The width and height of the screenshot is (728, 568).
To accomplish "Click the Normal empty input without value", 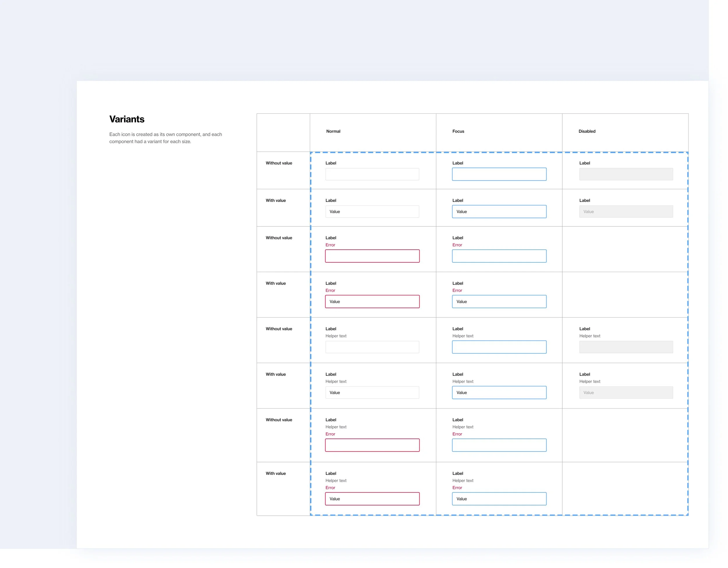I will coord(372,174).
